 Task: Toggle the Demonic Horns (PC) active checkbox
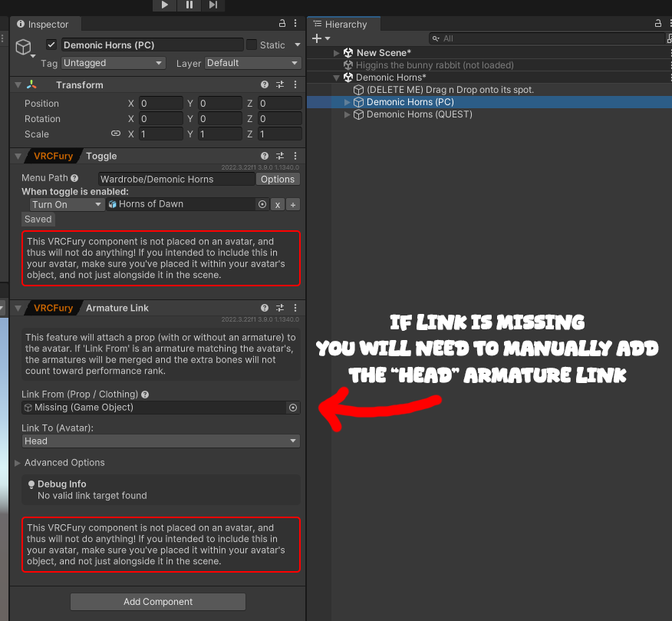[51, 45]
